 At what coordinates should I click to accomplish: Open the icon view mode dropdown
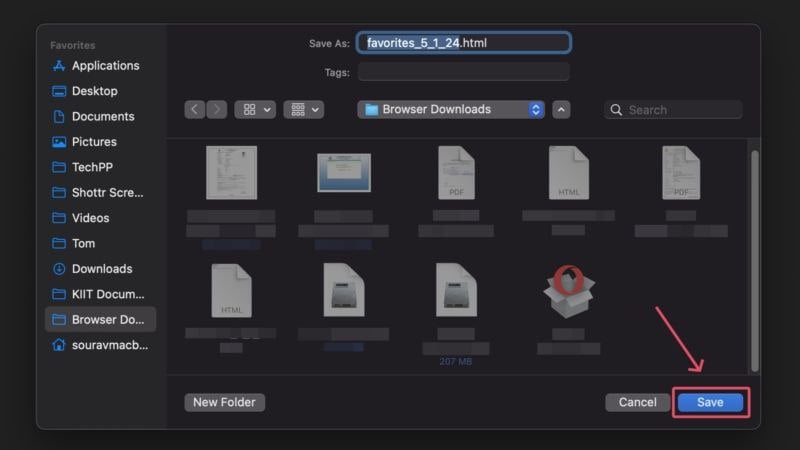tap(255, 110)
